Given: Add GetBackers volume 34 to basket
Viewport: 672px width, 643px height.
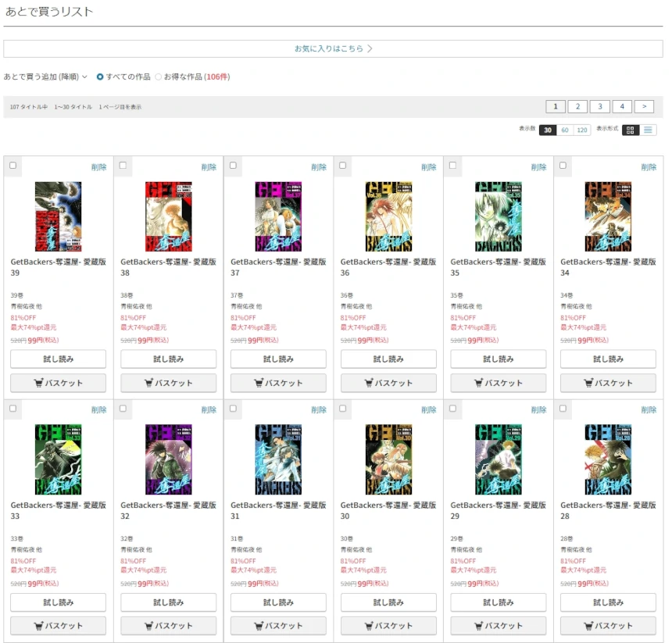Looking at the screenshot, I should tap(608, 383).
